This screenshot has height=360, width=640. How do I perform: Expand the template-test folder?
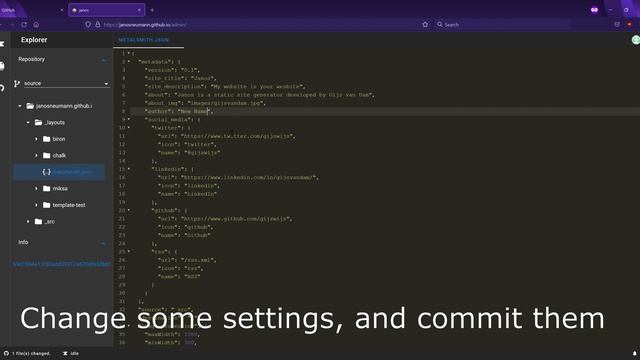pos(36,205)
